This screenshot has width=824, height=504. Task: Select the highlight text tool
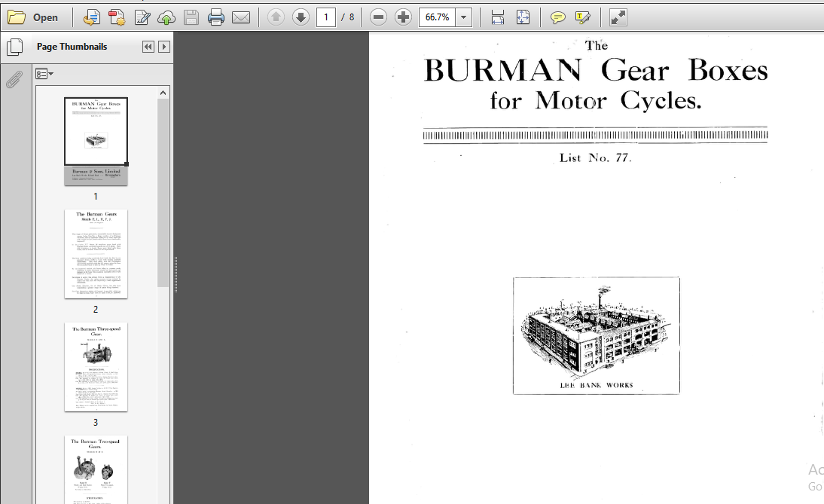tap(583, 17)
